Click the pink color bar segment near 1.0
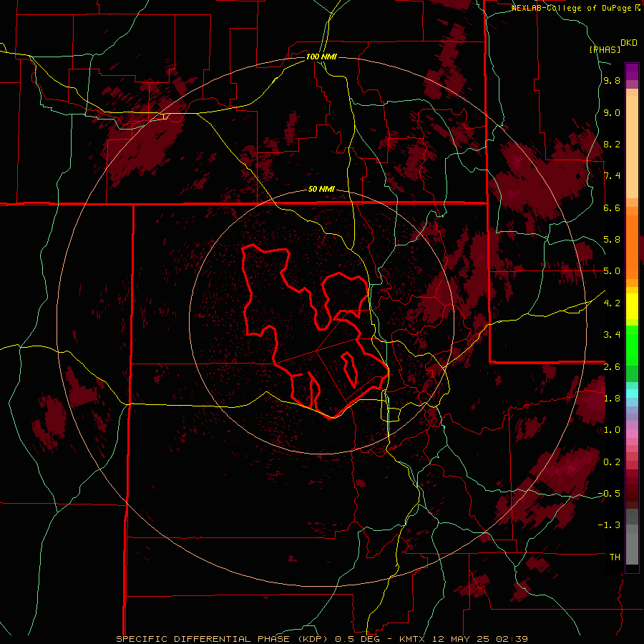 (632, 434)
